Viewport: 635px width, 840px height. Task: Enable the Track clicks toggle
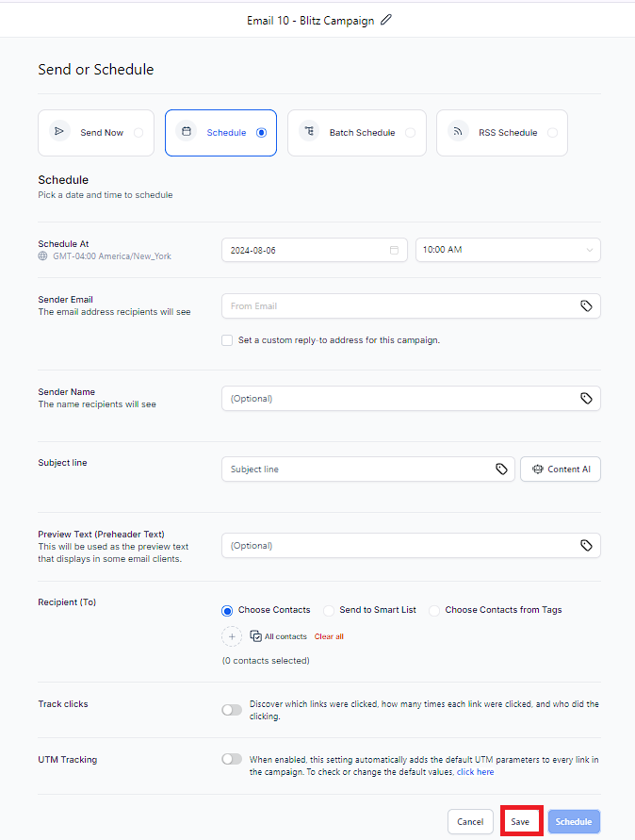tap(232, 710)
